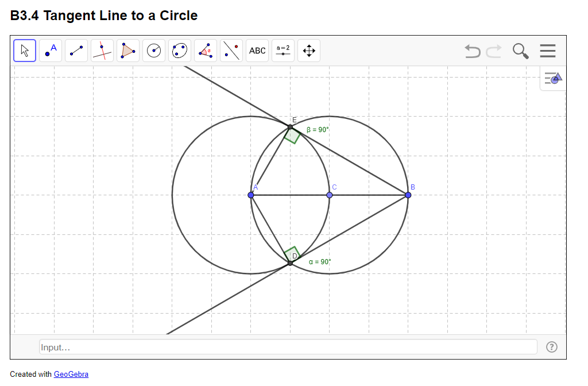Viewport: 588px width, 386px height.
Task: Select the Line tool
Action: coord(76,51)
